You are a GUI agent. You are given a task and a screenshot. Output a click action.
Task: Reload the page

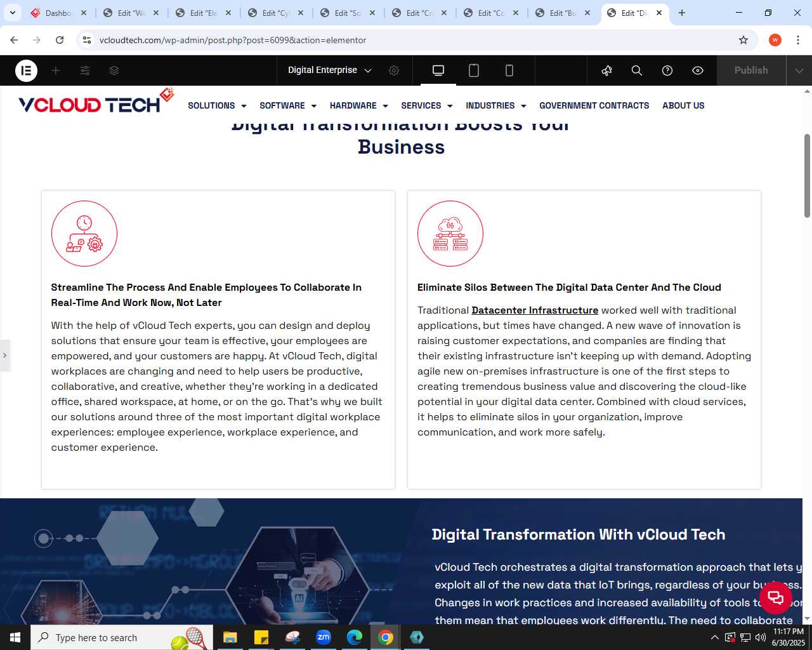(60, 40)
